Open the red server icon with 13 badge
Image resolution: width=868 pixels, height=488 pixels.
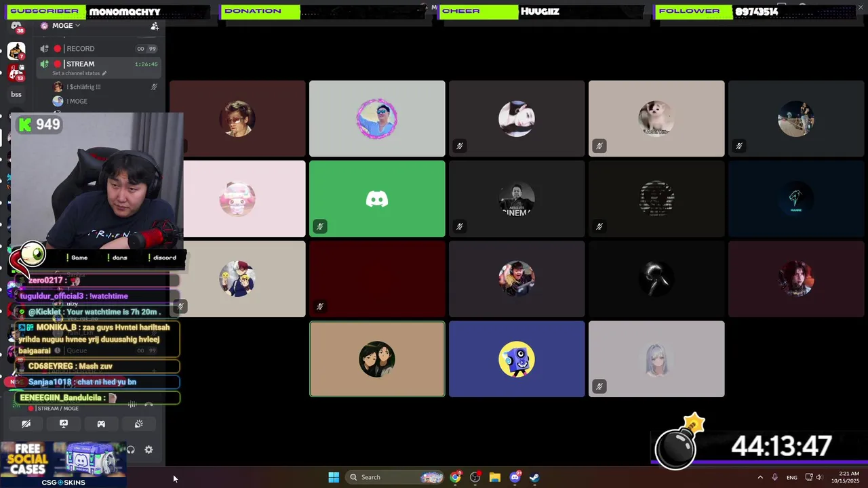pyautogui.click(x=16, y=73)
